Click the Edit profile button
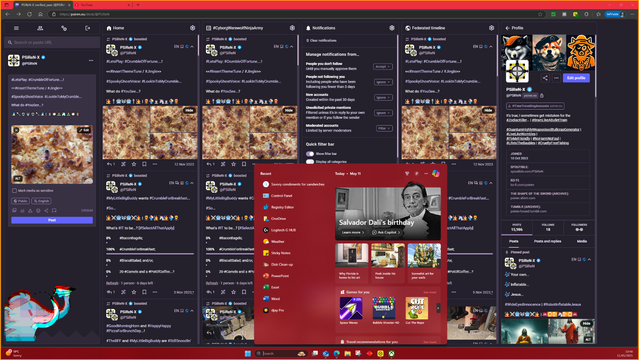The height and width of the screenshot is (360, 639). 576,78
